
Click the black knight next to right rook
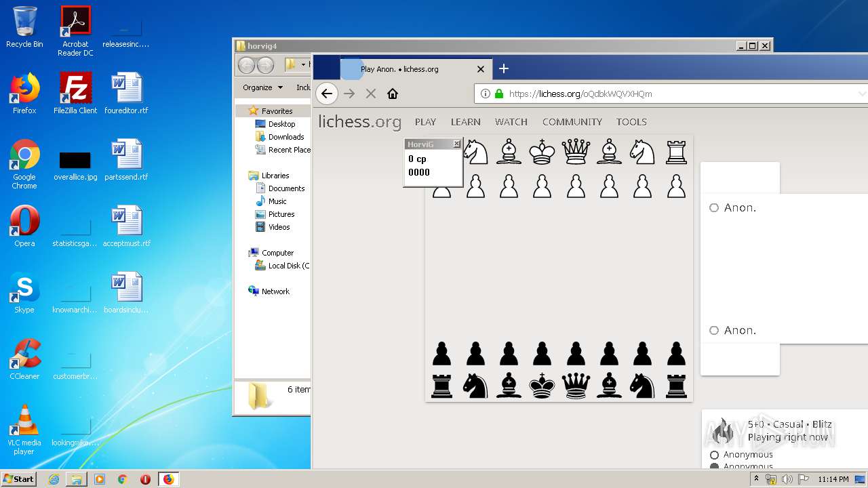pyautogui.click(x=642, y=386)
